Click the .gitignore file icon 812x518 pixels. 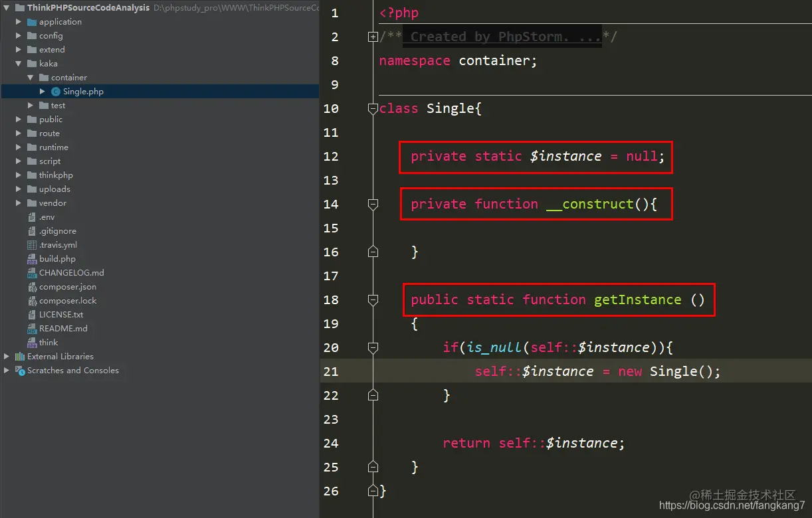32,231
